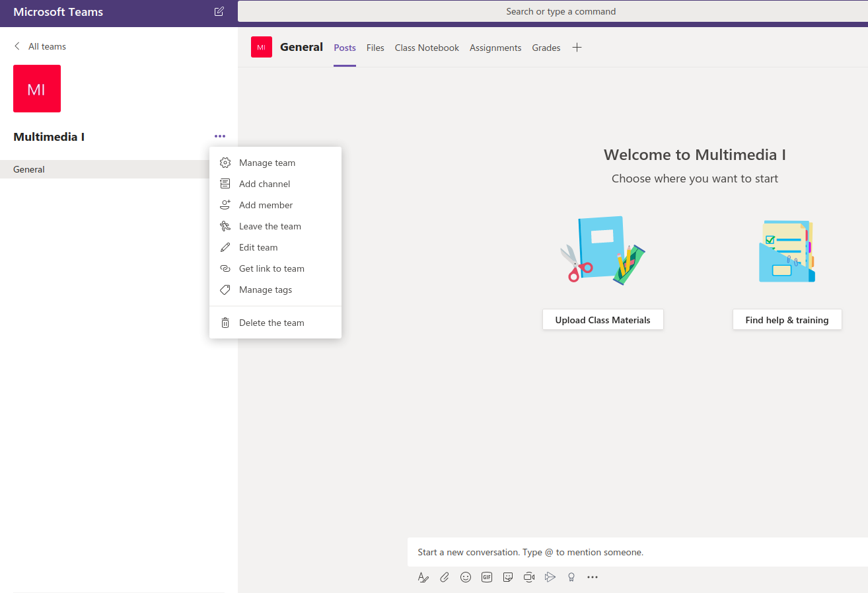Click the MI avatar beside General

pos(262,47)
